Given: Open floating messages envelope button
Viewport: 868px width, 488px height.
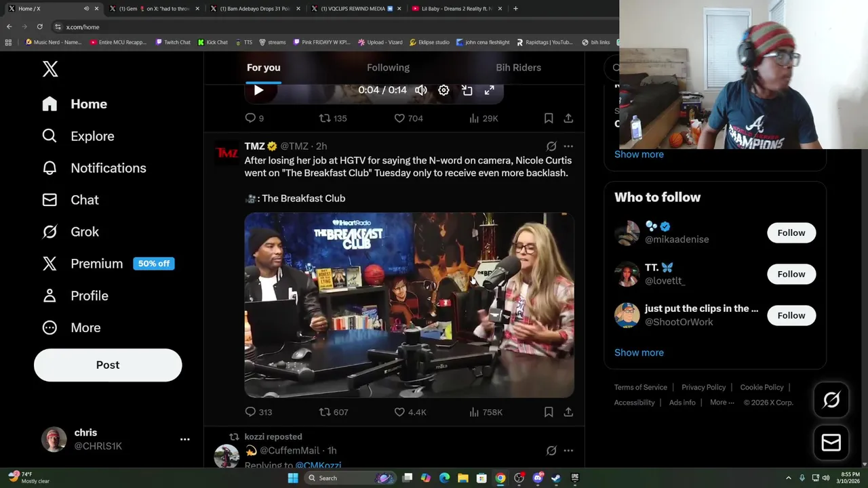Looking at the screenshot, I should coord(831,443).
